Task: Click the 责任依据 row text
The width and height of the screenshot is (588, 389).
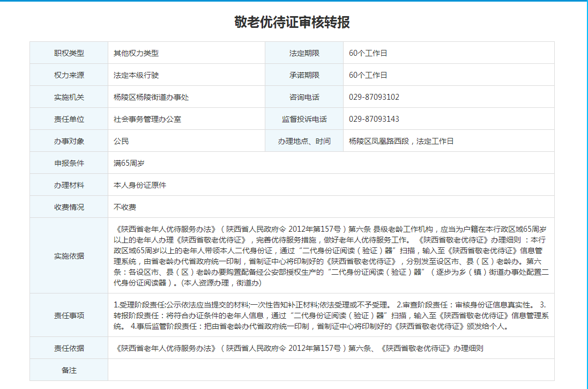Action: point(298,348)
